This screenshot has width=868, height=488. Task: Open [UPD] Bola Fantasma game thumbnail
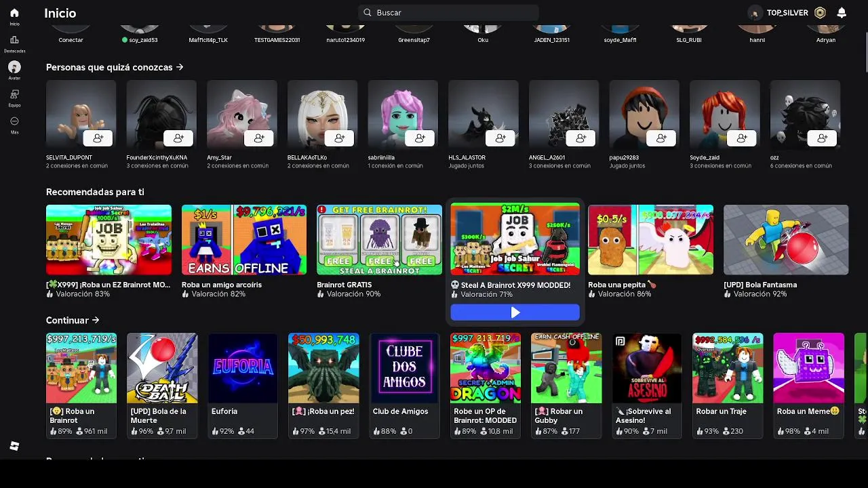pyautogui.click(x=786, y=240)
